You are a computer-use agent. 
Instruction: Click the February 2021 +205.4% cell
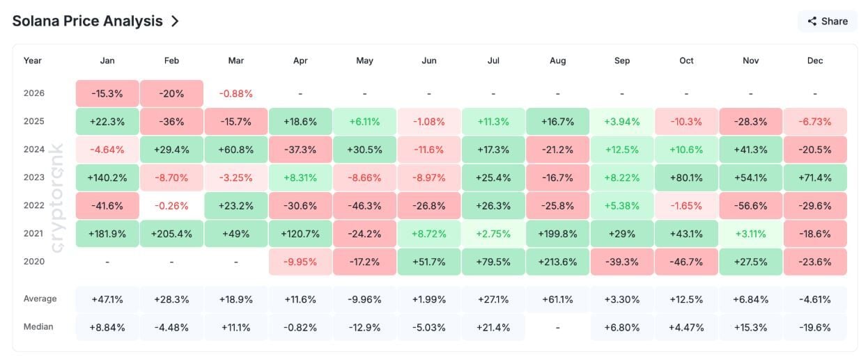(171, 234)
